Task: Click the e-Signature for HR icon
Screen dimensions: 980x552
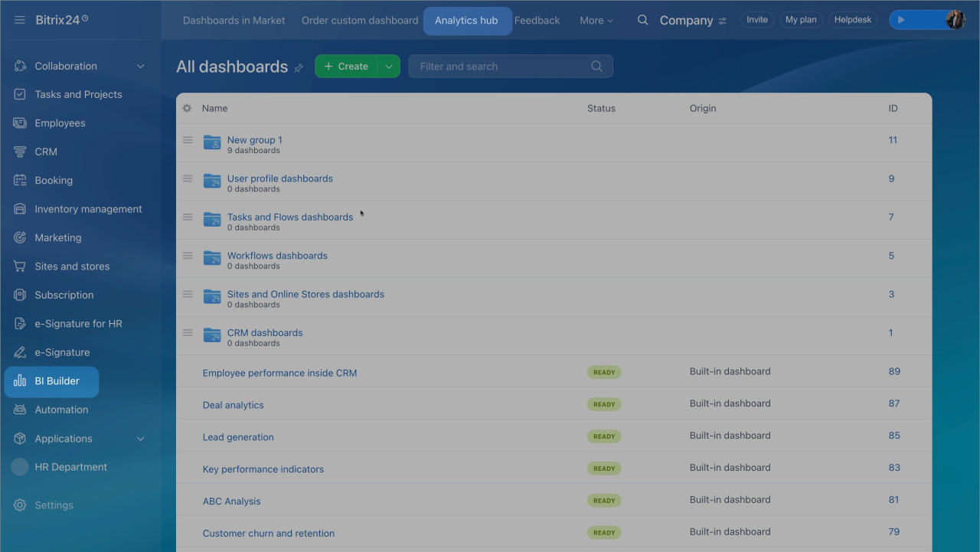Action: coord(20,324)
